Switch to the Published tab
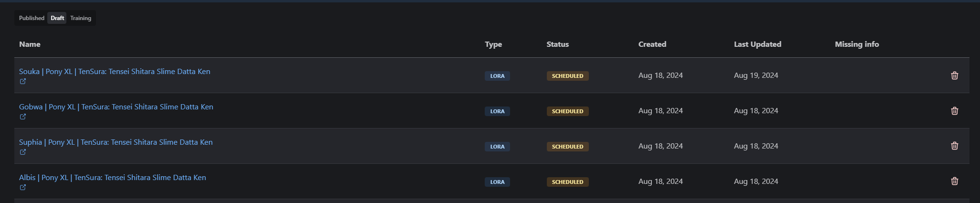The image size is (980, 203). [x=32, y=18]
